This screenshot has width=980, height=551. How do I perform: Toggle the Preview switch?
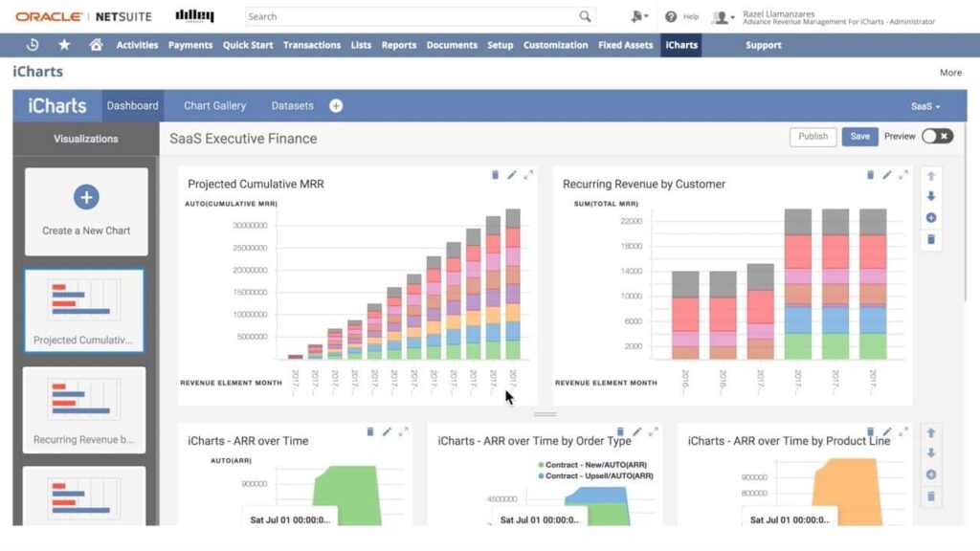937,136
